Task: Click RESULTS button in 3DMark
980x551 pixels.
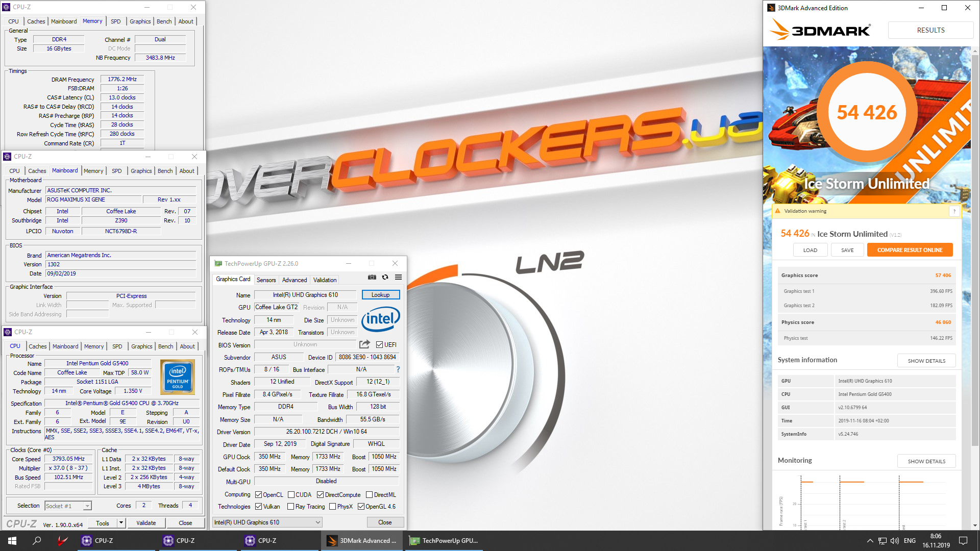Action: point(930,30)
